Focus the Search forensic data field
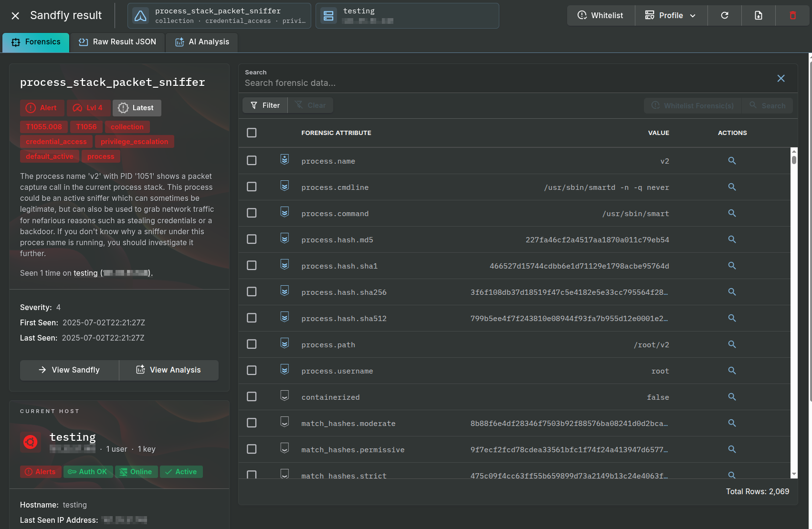 click(506, 83)
